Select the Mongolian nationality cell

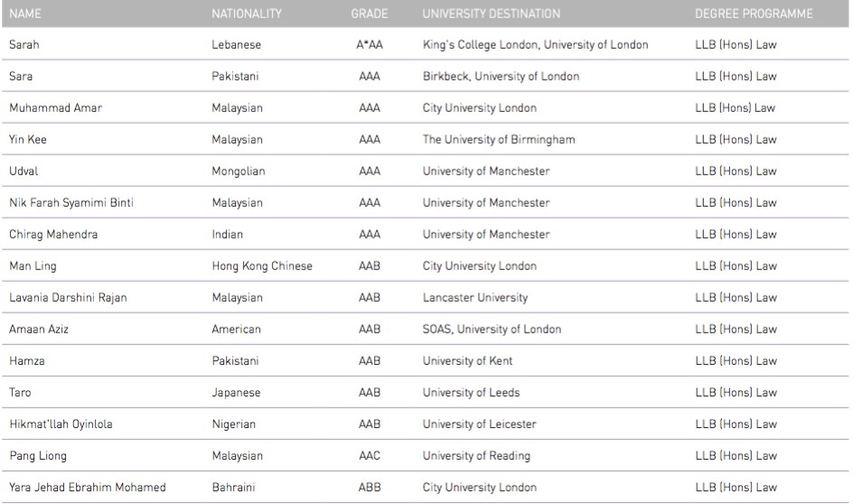click(x=239, y=171)
